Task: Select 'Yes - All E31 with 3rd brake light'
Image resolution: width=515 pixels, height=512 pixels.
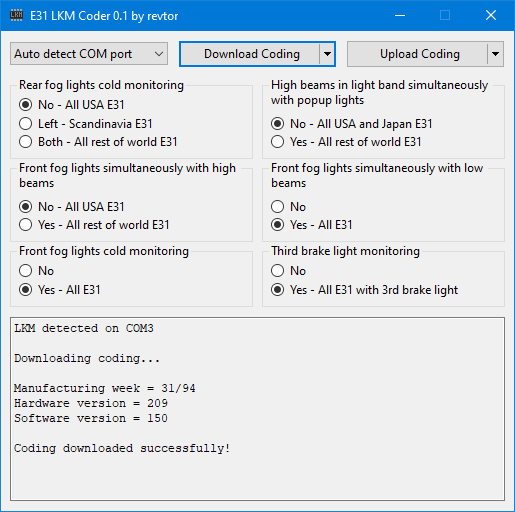Action: pyautogui.click(x=365, y=290)
